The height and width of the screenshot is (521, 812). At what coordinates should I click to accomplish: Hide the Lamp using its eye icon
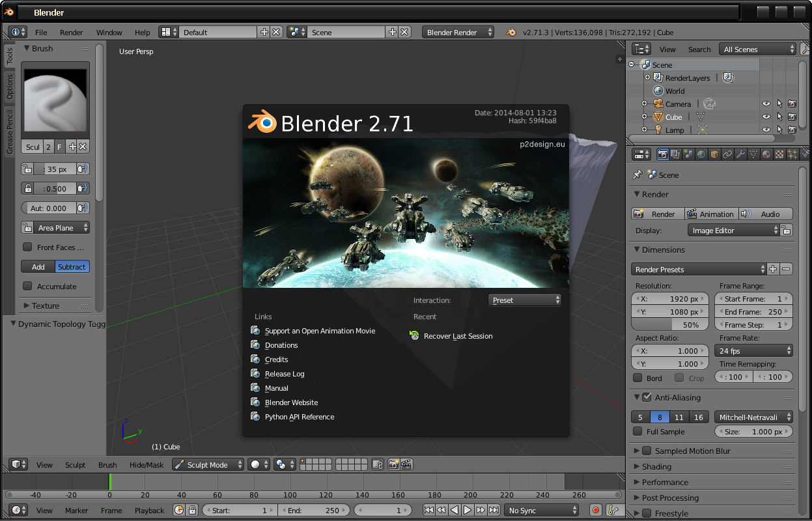[766, 130]
